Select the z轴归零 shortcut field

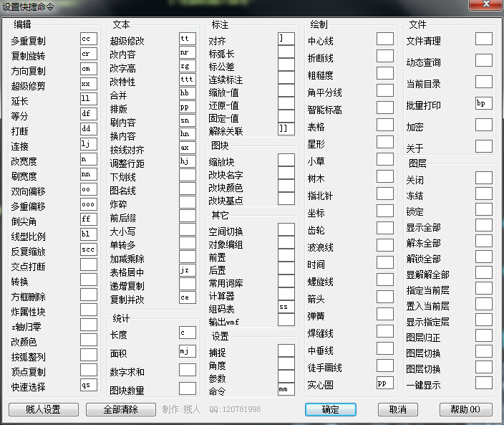coord(89,325)
